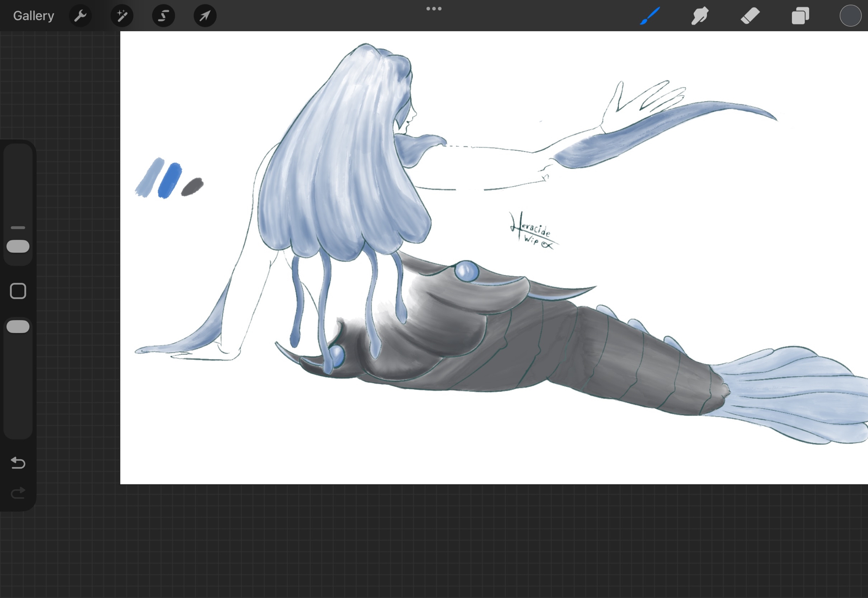Activate the Transform arrow tool

pos(205,16)
